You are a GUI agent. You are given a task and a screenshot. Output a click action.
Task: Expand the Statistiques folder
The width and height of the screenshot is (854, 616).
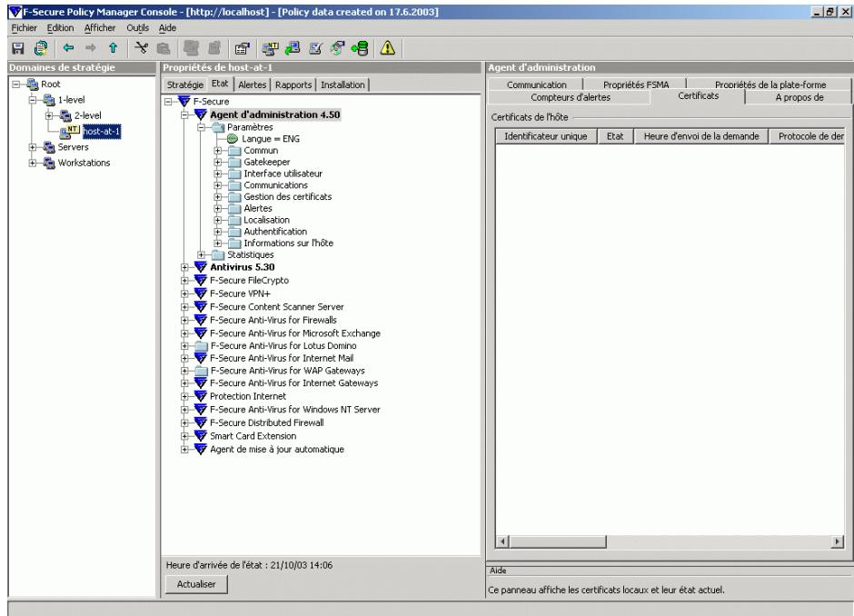coord(201,255)
